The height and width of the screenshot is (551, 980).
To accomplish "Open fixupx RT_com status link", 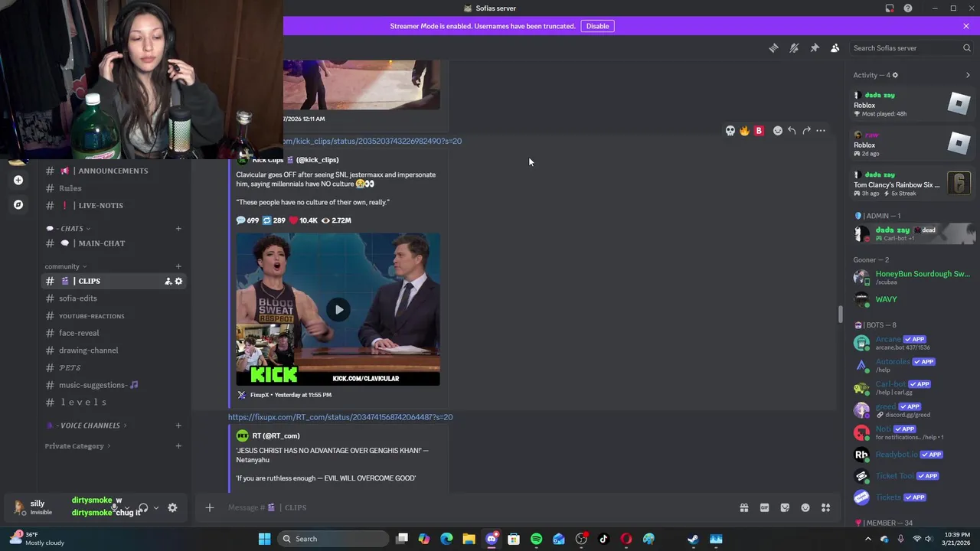I will 340,417.
